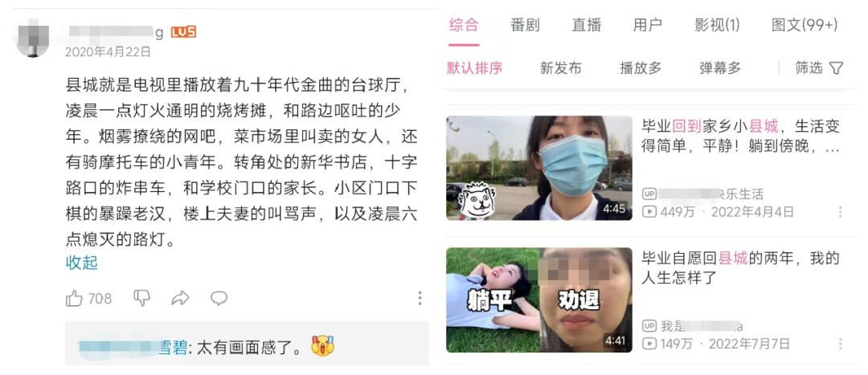
Task: Share the comment via arrow icon
Action: (181, 299)
